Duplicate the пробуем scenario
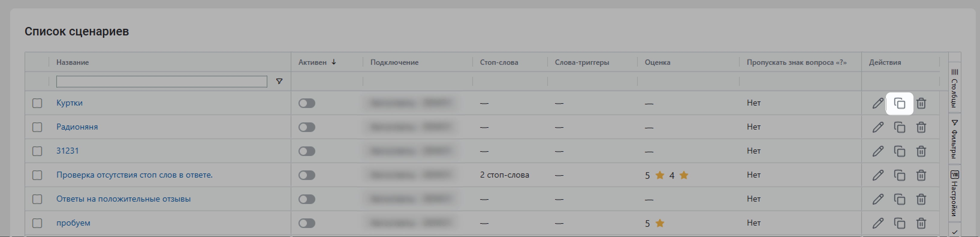980x237 pixels. pyautogui.click(x=899, y=223)
